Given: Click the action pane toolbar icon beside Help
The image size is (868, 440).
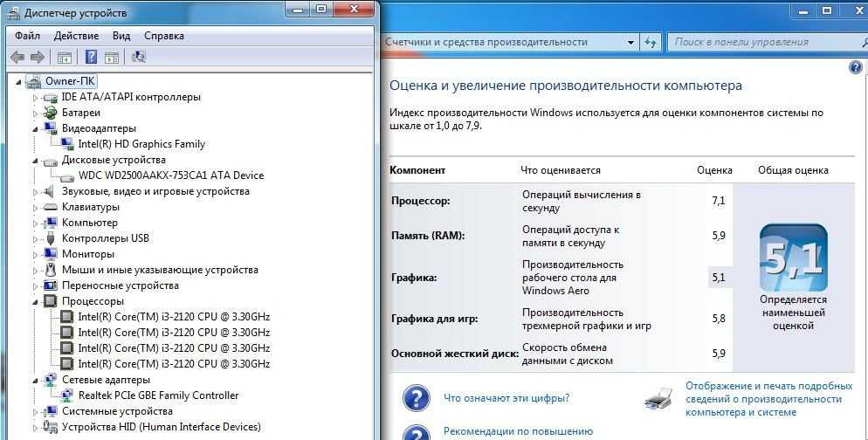Looking at the screenshot, I should 112,57.
